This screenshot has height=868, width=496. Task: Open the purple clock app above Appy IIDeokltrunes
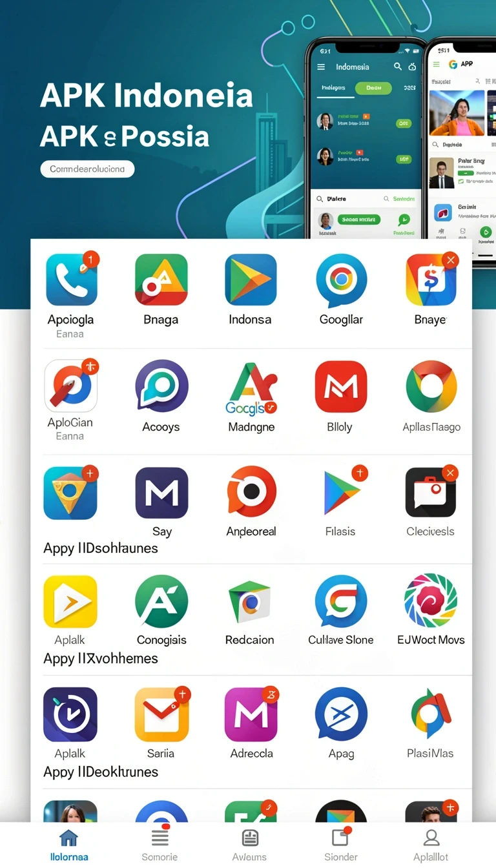70,714
